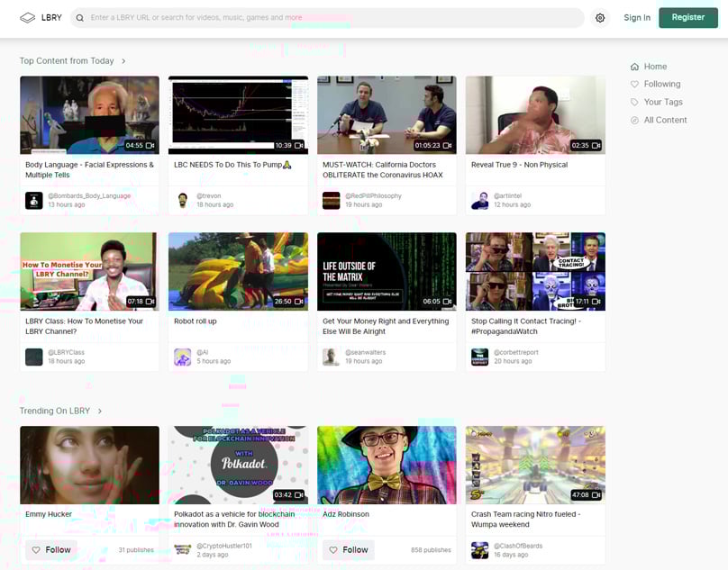Open the @artiintel channel avatar
The height and width of the screenshot is (570, 728).
click(x=479, y=201)
